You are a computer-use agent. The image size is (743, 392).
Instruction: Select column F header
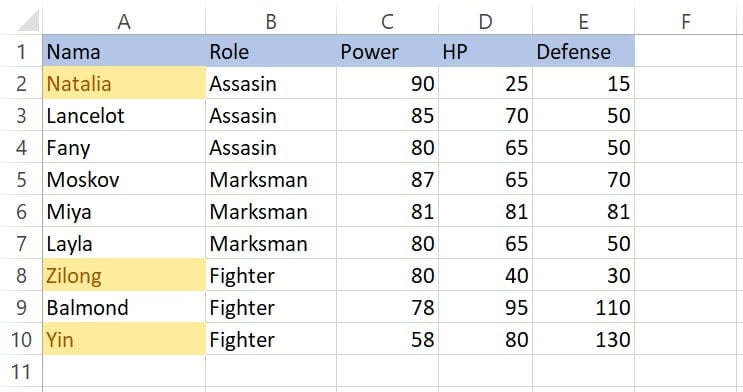(x=686, y=21)
